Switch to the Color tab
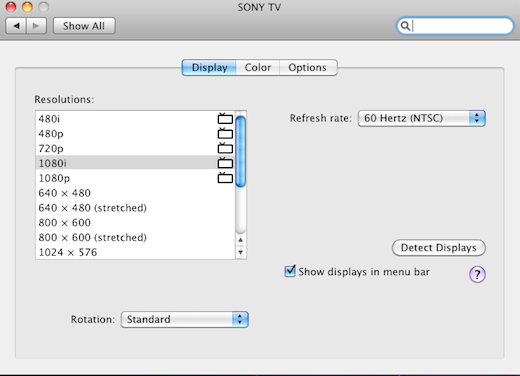Screen dimensions: 520x376 click(258, 68)
